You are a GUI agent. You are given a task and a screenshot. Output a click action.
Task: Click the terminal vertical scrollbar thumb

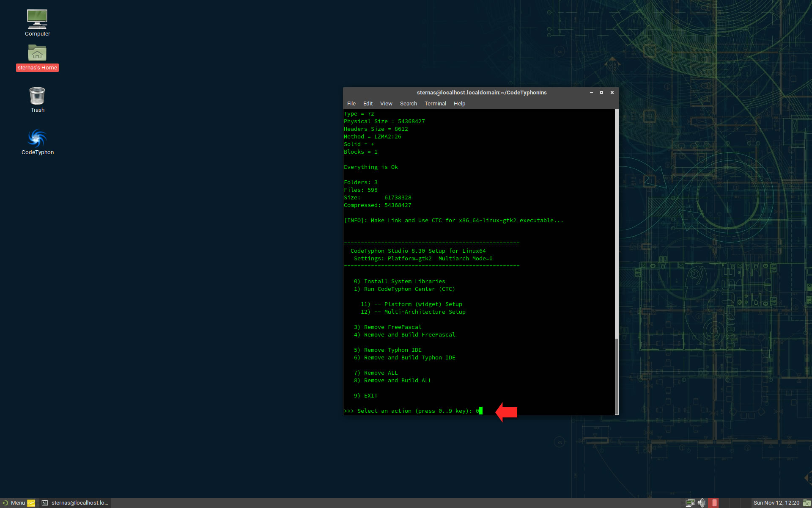(x=617, y=376)
